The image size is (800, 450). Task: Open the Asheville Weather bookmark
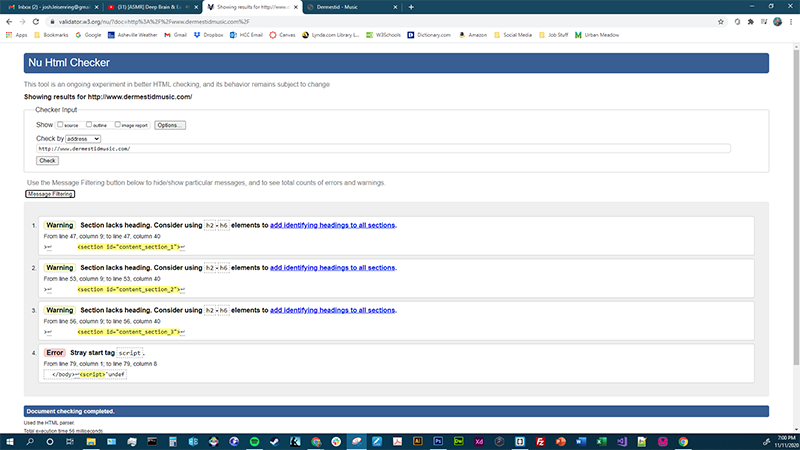pyautogui.click(x=132, y=35)
